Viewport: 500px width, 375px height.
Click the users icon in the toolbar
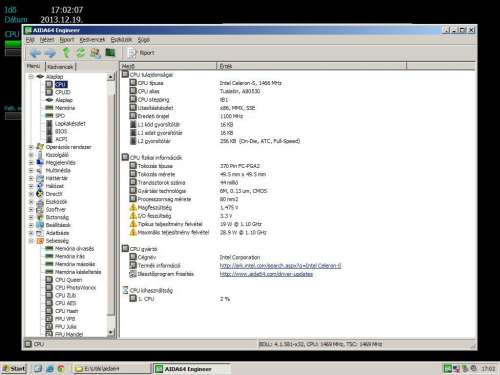coord(95,53)
